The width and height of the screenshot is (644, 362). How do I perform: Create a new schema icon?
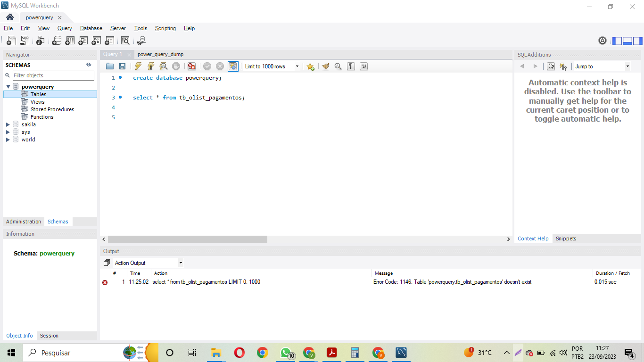tap(57, 41)
